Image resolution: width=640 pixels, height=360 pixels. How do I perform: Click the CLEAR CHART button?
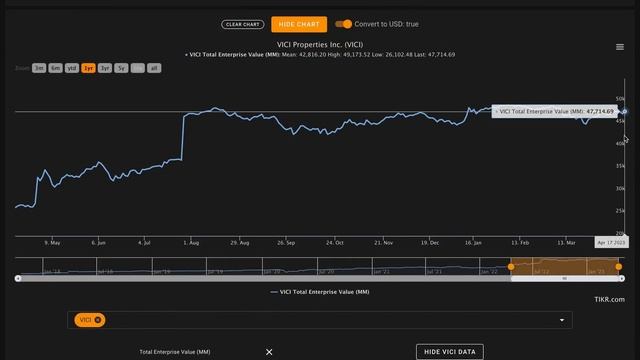pyautogui.click(x=242, y=24)
